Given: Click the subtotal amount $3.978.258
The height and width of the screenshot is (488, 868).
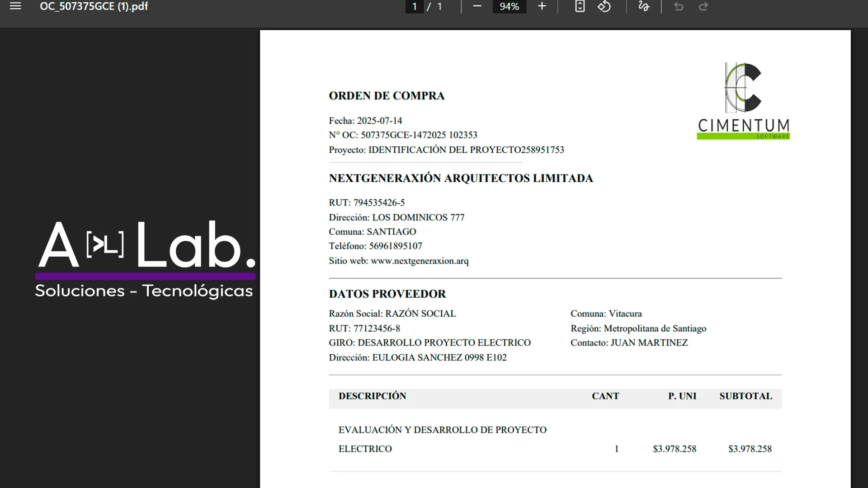Looking at the screenshot, I should 750,449.
